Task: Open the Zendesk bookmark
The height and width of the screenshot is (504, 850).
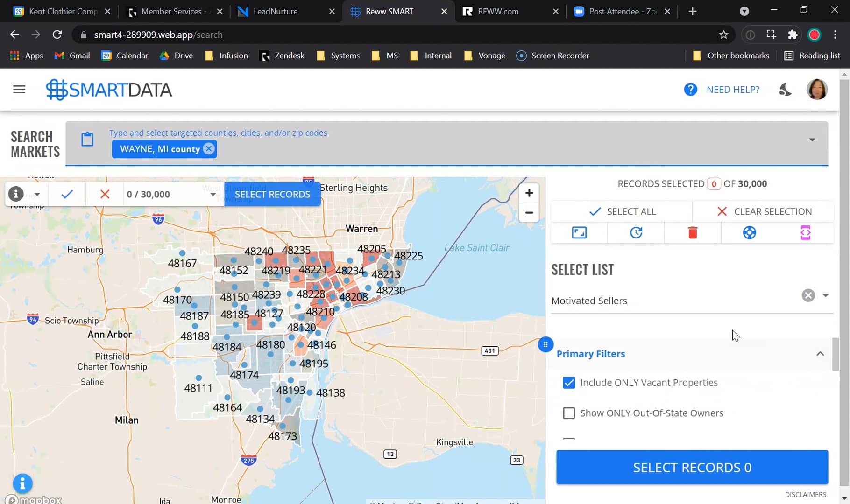Action: [x=282, y=56]
